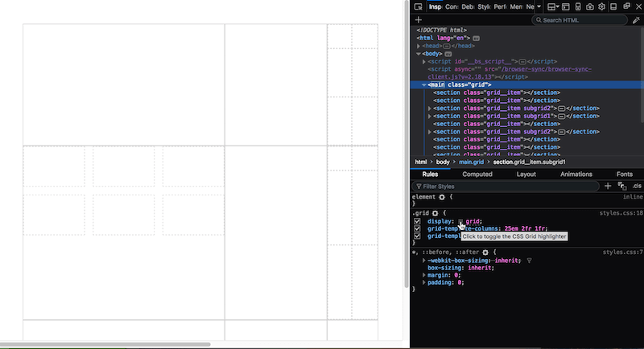Click the box-sizing inherit value
This screenshot has width=644, height=349.
[481, 268]
